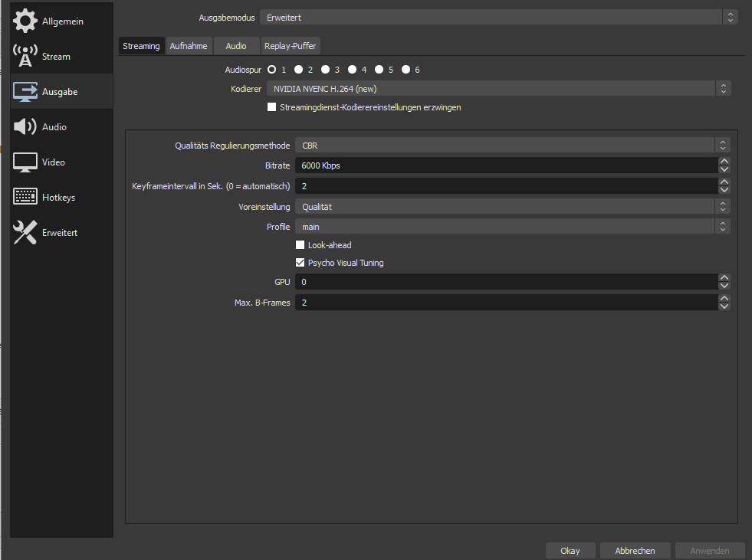Open the Voreinstellung preset dropdown
The height and width of the screenshot is (560, 752).
512,206
